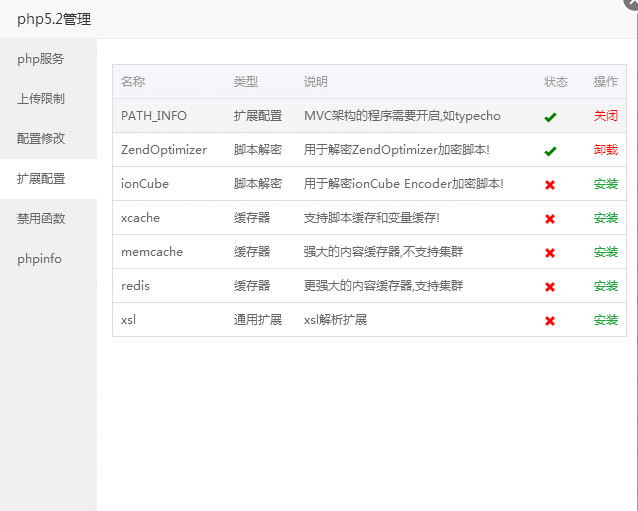Click 安装 link for xsl
This screenshot has width=638, height=511.
pyautogui.click(x=605, y=320)
